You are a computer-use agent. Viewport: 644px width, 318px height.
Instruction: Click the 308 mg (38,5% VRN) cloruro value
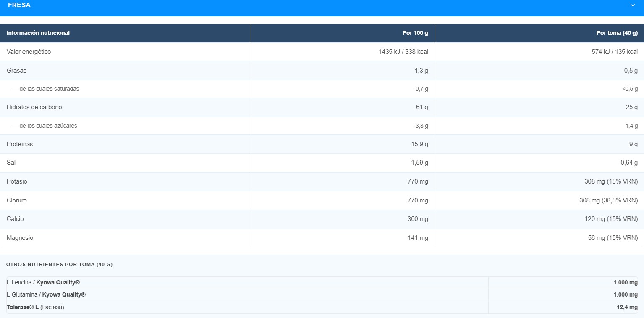608,200
